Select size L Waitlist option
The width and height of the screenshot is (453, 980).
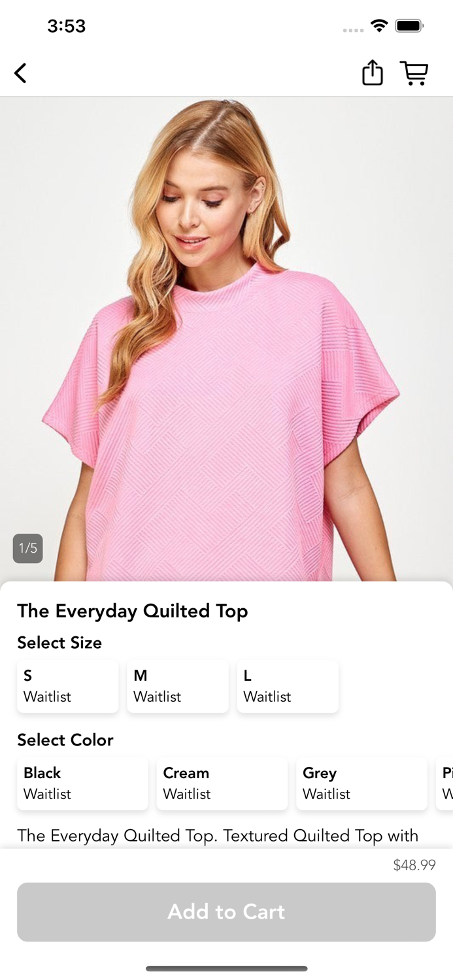288,686
